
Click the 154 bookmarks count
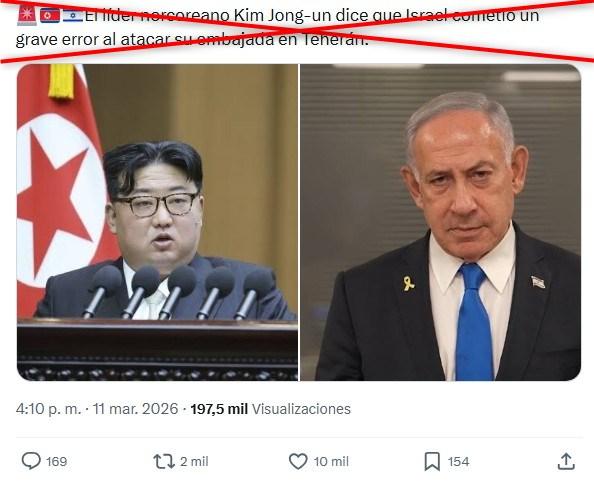pyautogui.click(x=458, y=462)
